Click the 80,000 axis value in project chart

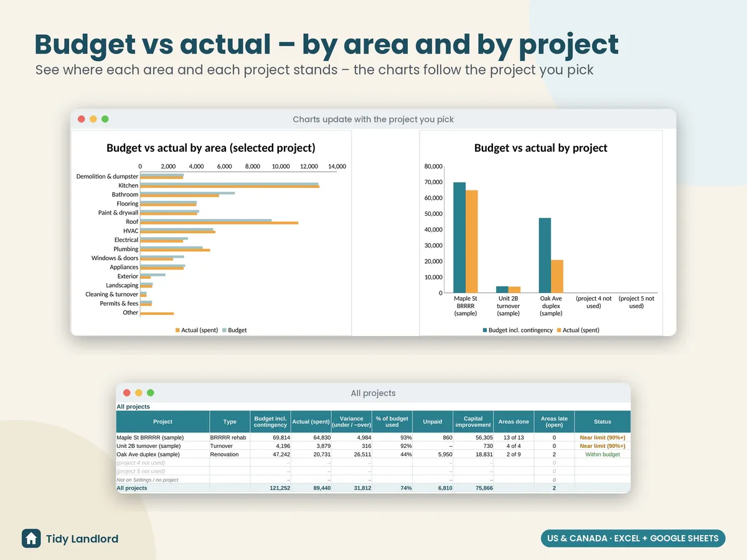point(433,167)
